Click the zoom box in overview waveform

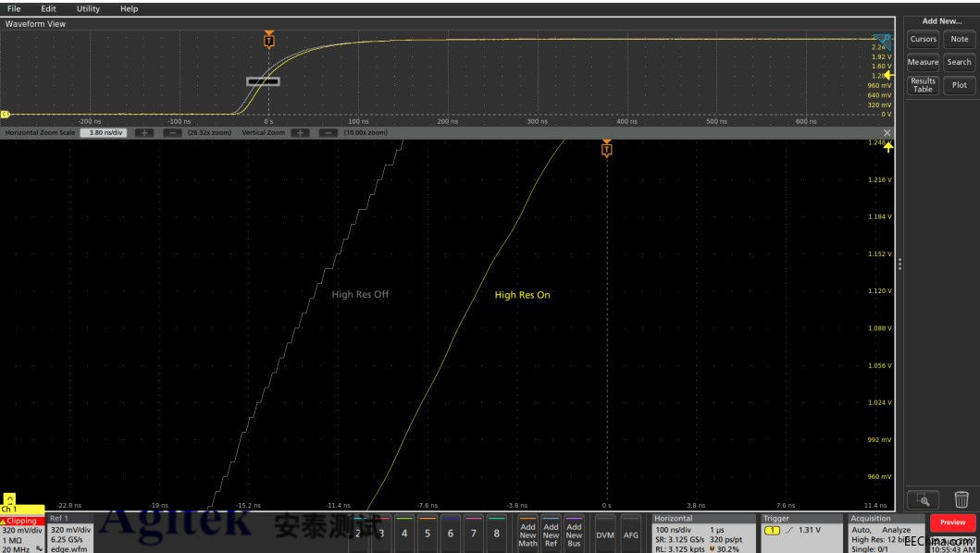(263, 81)
